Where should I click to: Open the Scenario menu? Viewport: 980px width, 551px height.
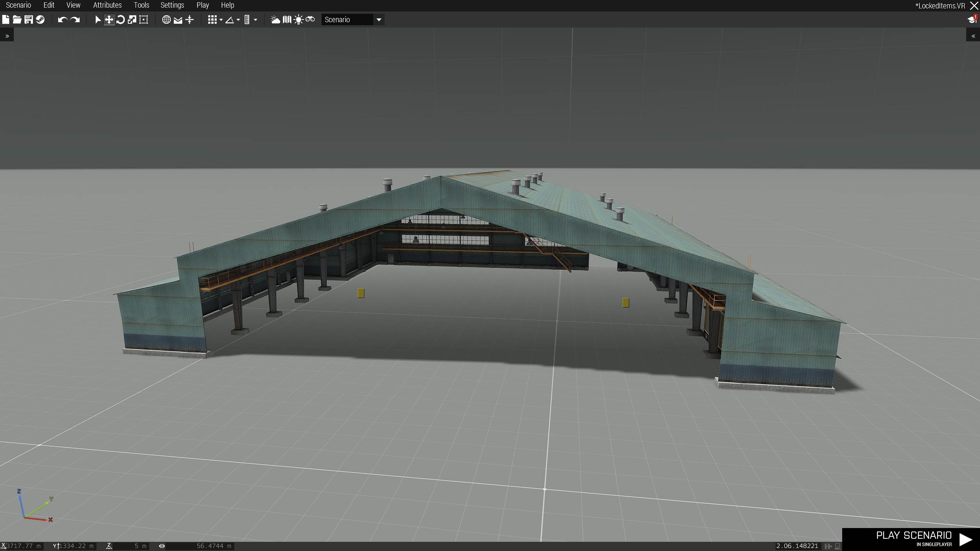click(x=18, y=5)
